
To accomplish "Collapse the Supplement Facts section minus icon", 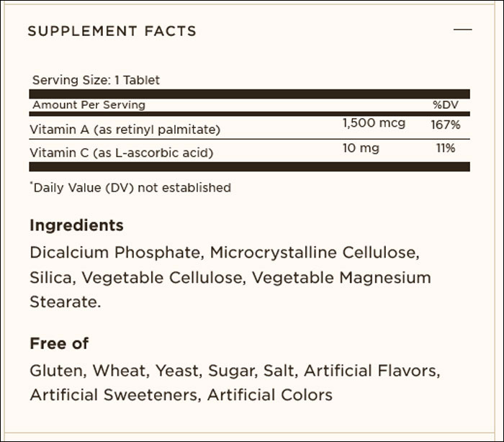I will [x=462, y=30].
